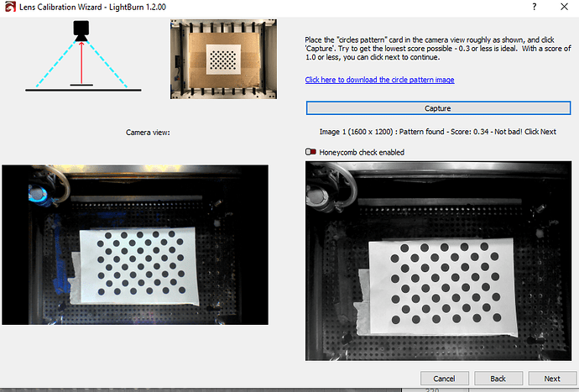
Task: Click the LightBurn app icon in title bar
Action: click(10, 7)
